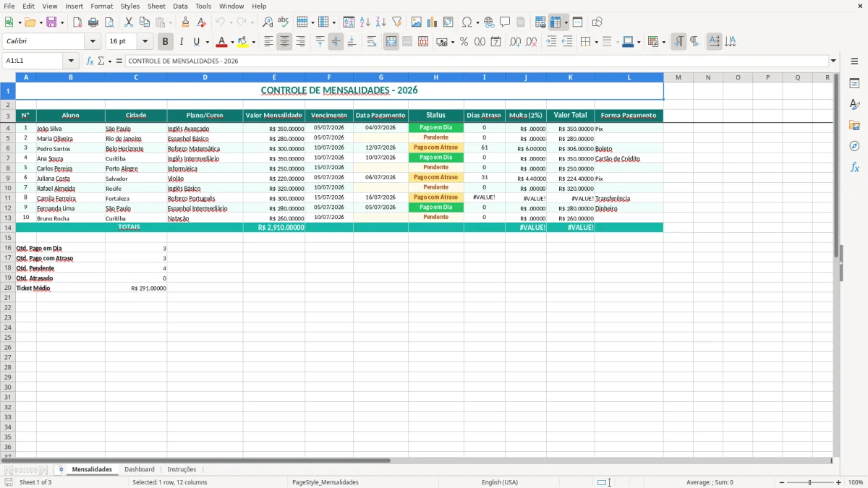Click the Print icon
868x488 pixels.
(x=93, y=22)
